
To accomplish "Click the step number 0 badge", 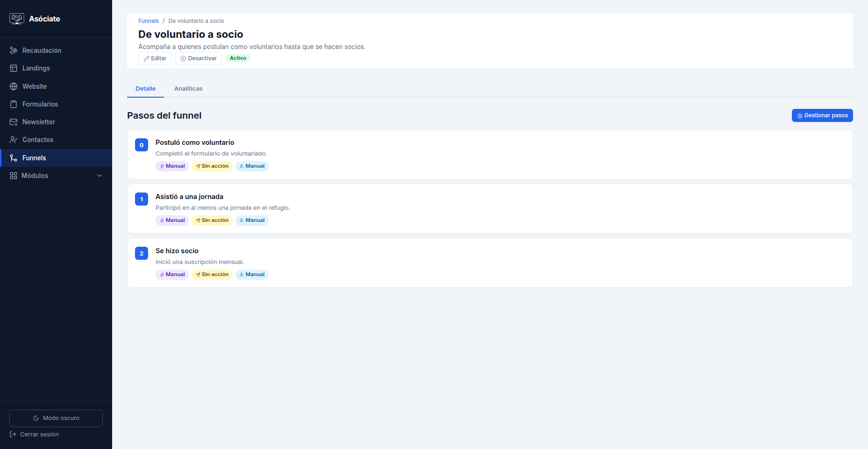I will [x=142, y=145].
